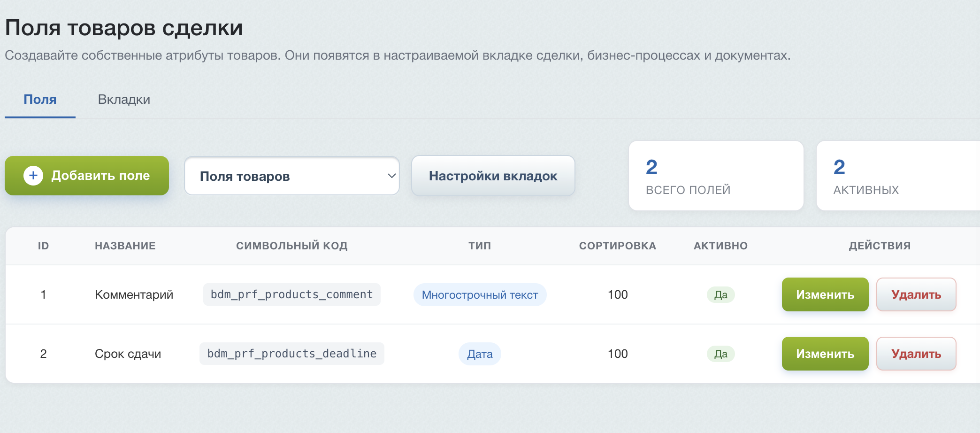Open the Поля товаров dropdown
Image resolution: width=980 pixels, height=433 pixels.
click(x=292, y=176)
